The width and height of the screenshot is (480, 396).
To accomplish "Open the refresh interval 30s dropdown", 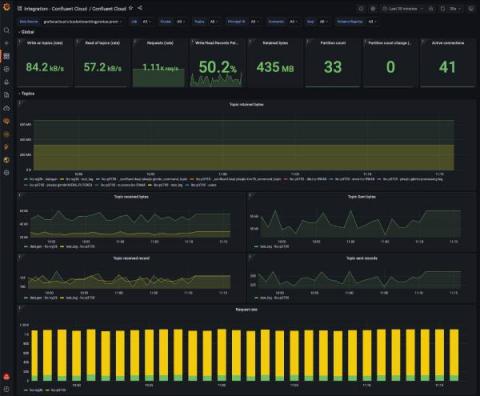I will [455, 9].
